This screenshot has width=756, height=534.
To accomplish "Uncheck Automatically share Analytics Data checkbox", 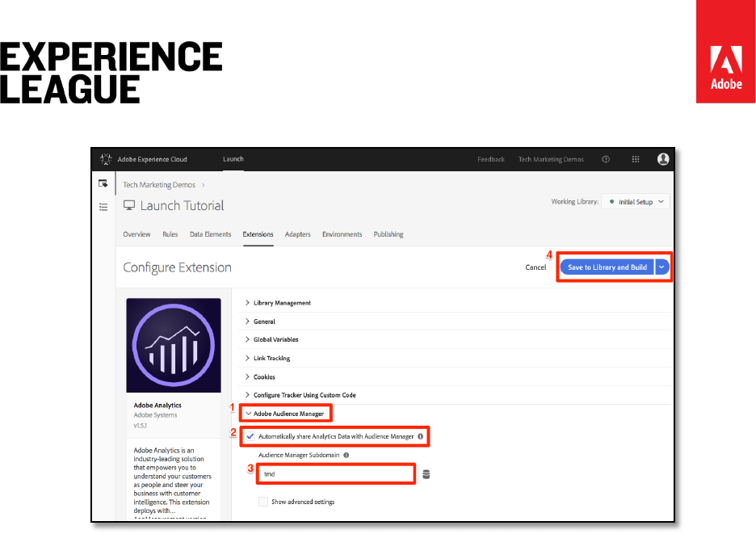I will tap(250, 436).
